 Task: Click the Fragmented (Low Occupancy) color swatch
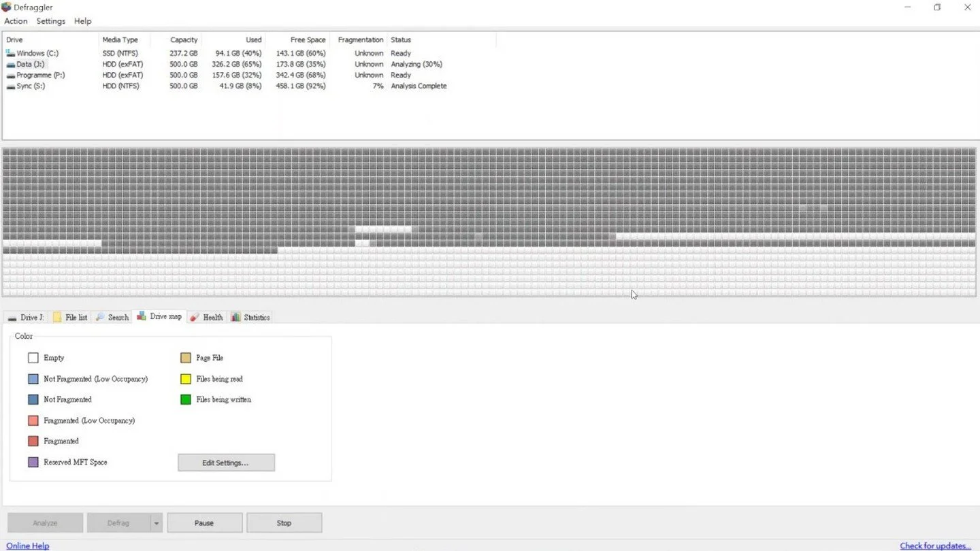click(x=33, y=420)
